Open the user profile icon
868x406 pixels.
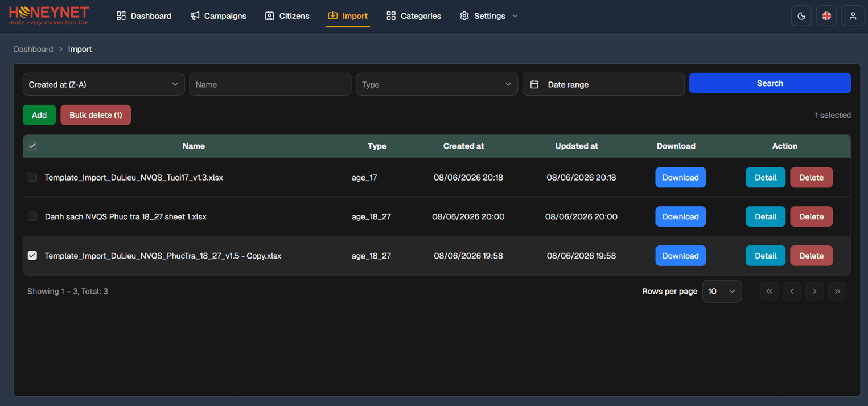853,16
